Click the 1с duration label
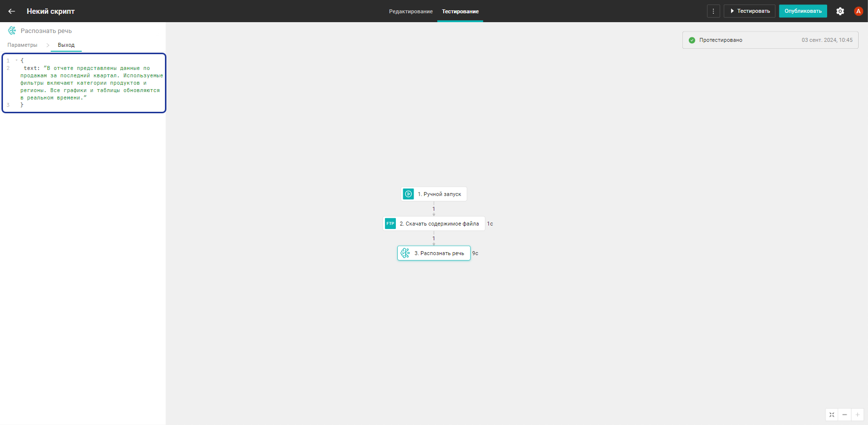Screen dimensions: 868x425 tap(490, 224)
